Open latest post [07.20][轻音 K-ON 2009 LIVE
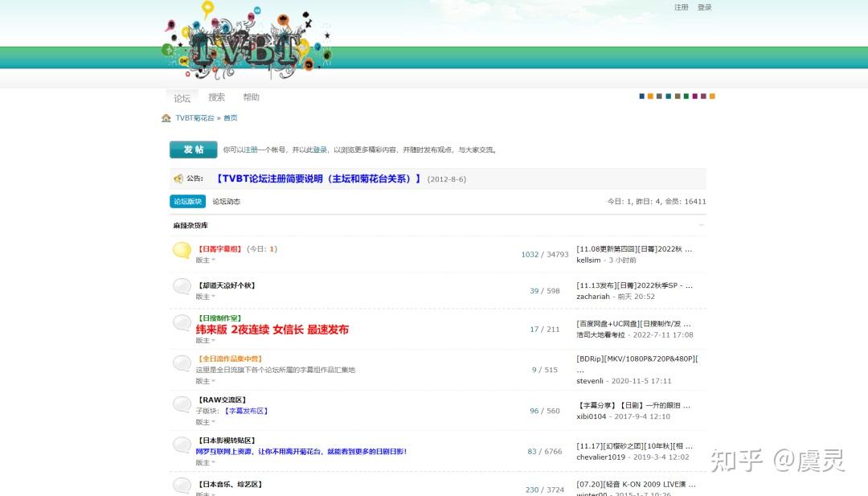 click(636, 485)
